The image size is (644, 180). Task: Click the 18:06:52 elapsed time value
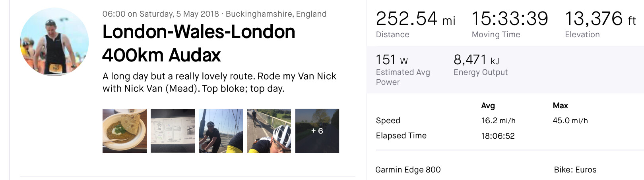coord(498,136)
